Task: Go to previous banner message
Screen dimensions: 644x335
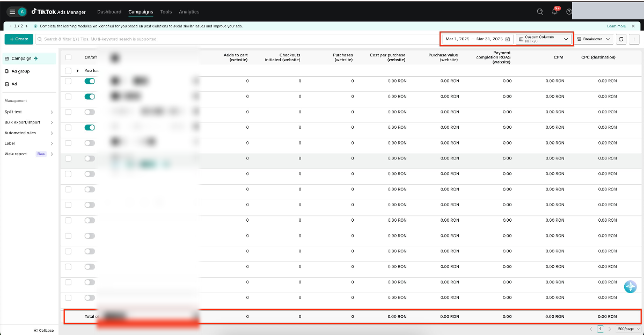Action: [x=10, y=26]
